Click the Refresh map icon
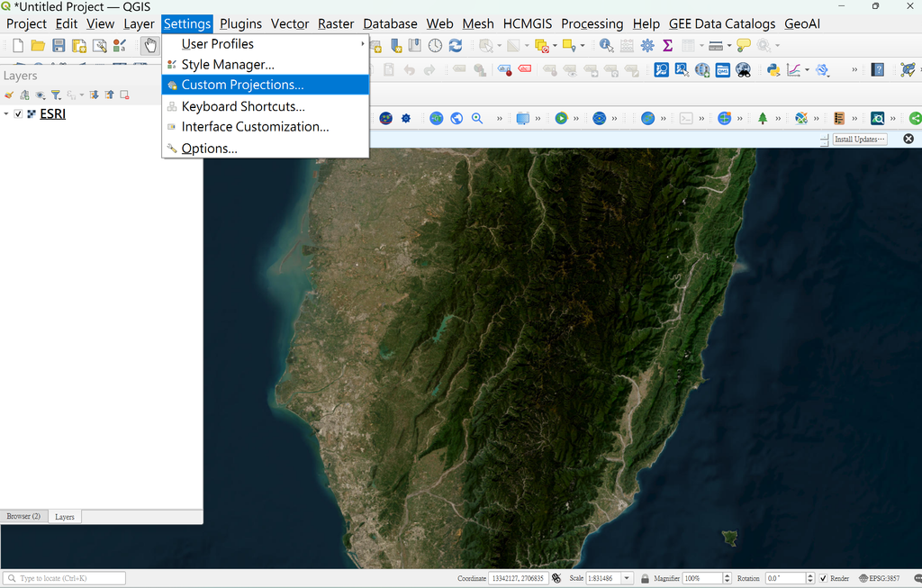The width and height of the screenshot is (922, 588). pos(455,45)
